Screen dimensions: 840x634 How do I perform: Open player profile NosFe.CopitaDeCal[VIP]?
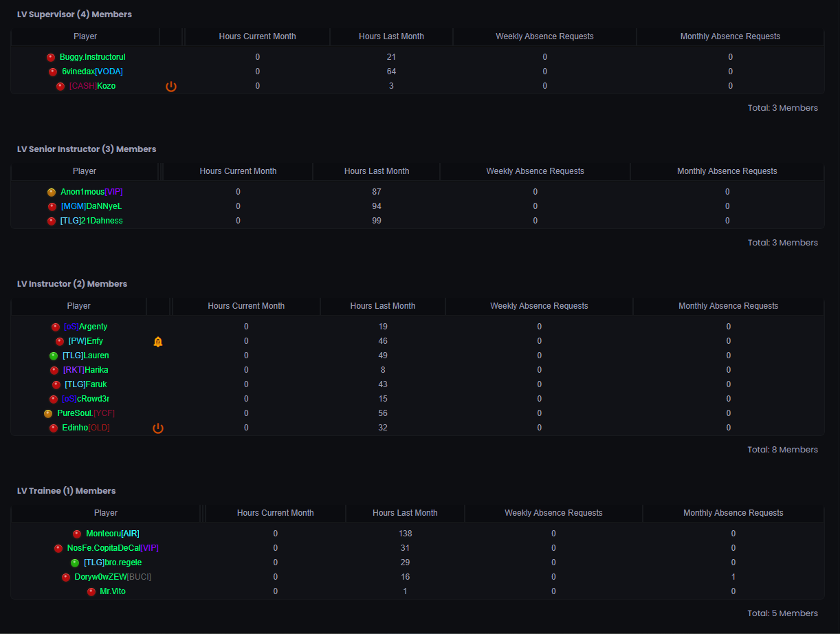[x=113, y=548]
